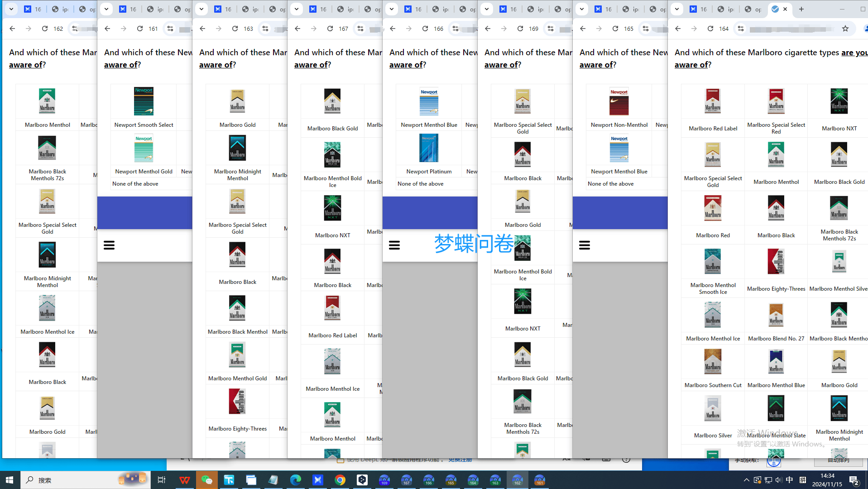Switch to the '16' tab in 169 window
The height and width of the screenshot is (489, 868).
tap(508, 9)
